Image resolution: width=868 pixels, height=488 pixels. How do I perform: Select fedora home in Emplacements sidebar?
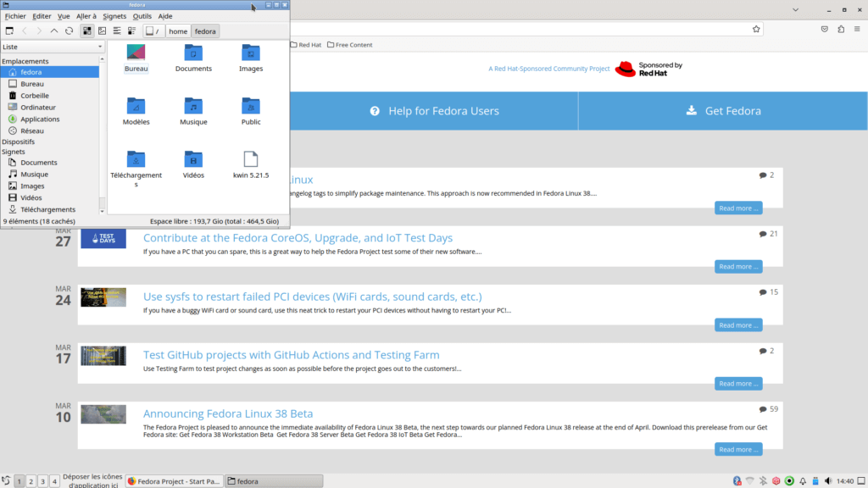pyautogui.click(x=50, y=72)
